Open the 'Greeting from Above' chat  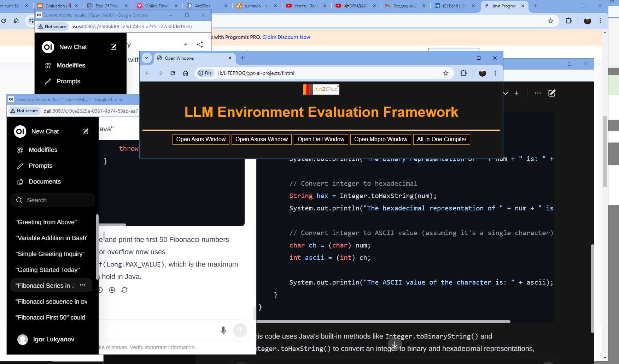(x=46, y=222)
